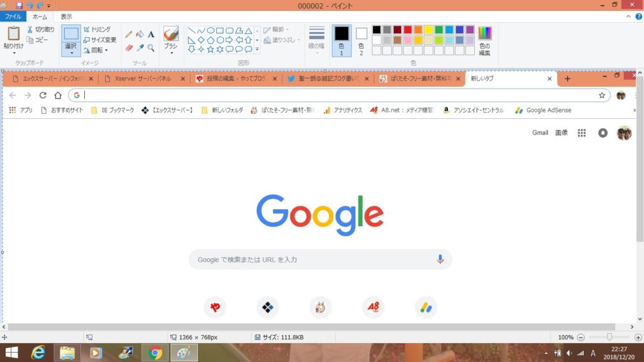Select the Fill with color bucket tool

point(140,35)
